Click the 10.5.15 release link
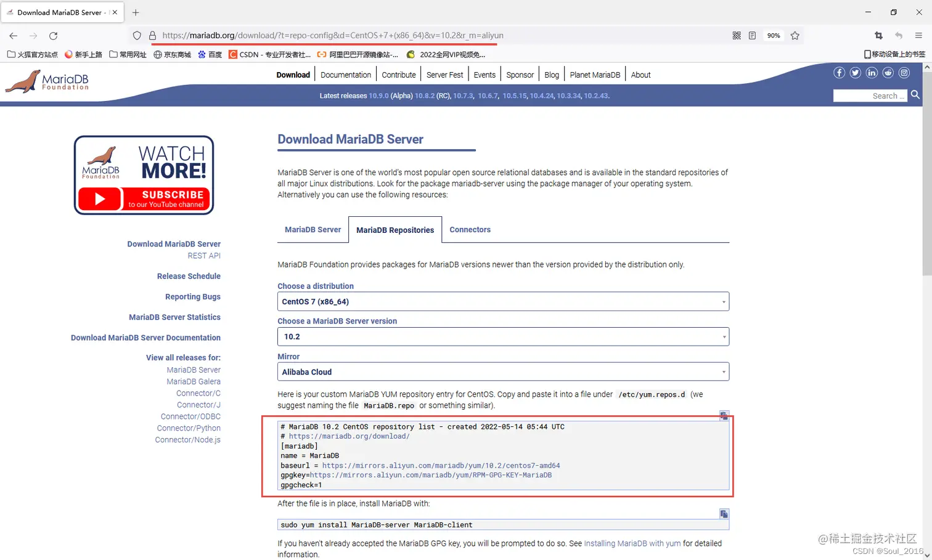This screenshot has width=932, height=560. click(515, 95)
